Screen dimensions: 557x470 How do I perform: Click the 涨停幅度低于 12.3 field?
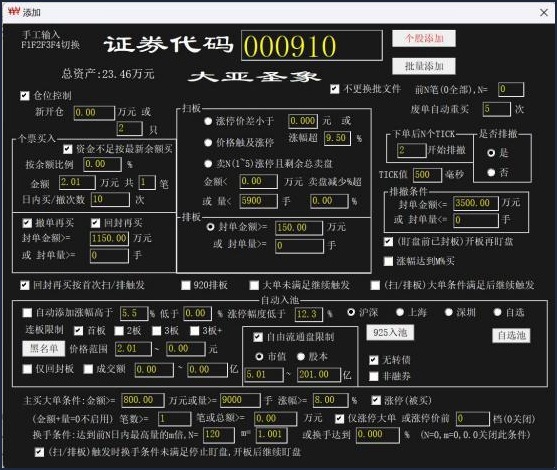pyautogui.click(x=309, y=314)
